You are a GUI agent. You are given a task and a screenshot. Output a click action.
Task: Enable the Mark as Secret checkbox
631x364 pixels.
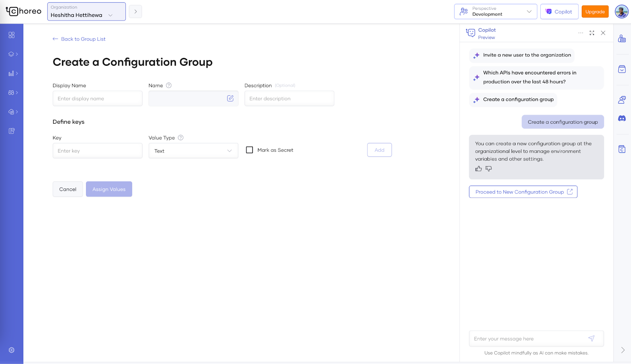(249, 150)
